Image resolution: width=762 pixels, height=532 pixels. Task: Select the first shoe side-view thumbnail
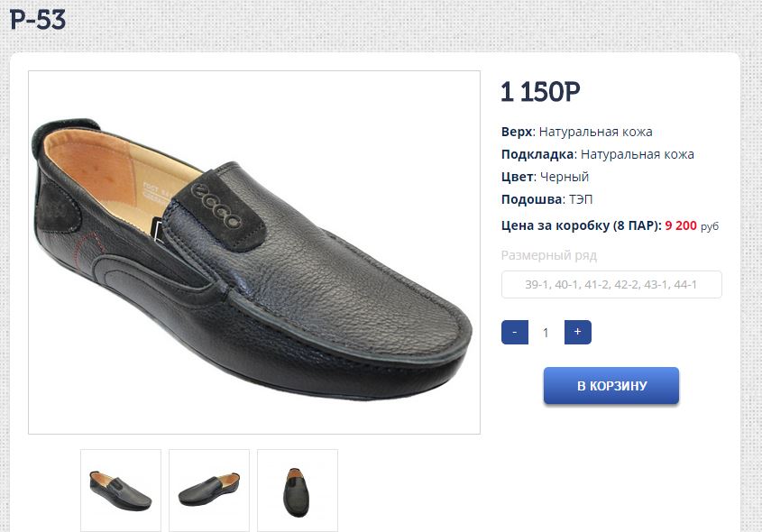pos(121,490)
